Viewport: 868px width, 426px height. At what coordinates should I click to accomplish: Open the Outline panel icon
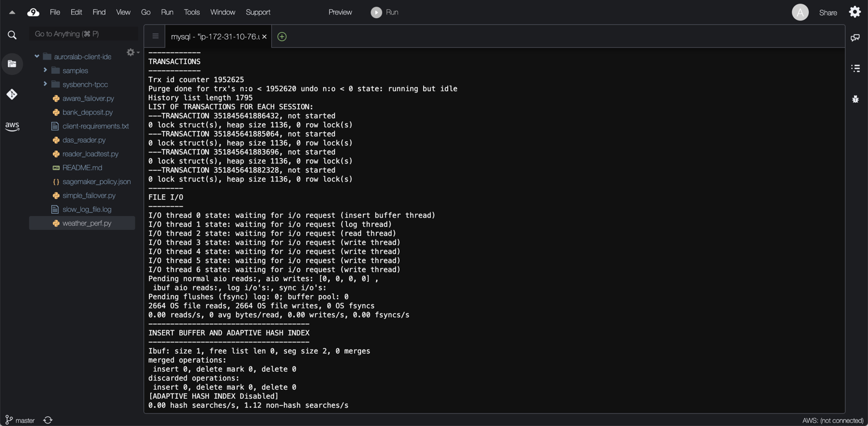tap(855, 68)
